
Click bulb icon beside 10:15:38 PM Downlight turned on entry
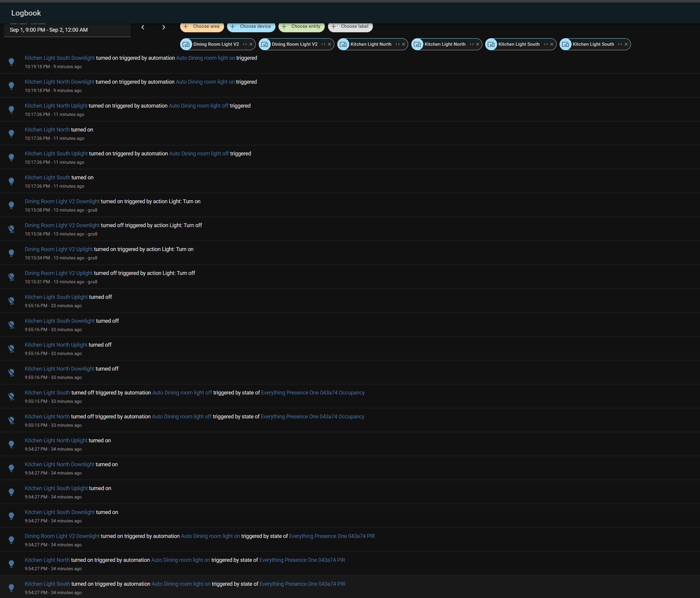pyautogui.click(x=11, y=205)
